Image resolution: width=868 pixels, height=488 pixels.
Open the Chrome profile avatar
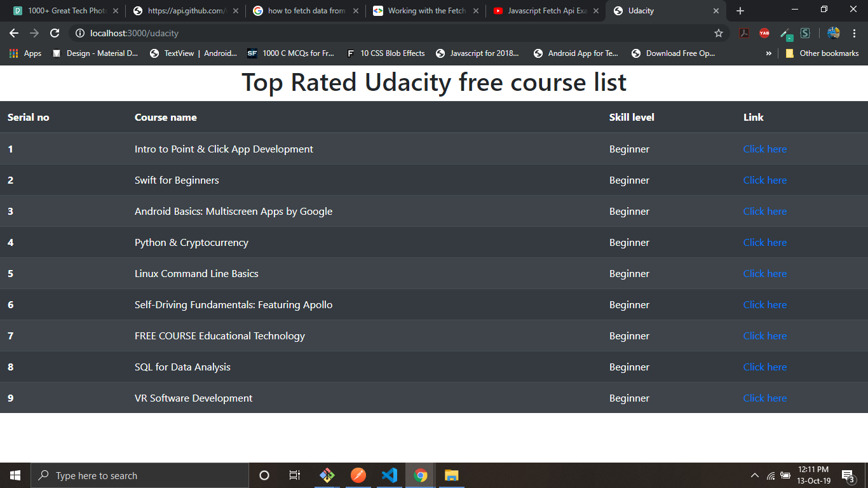[834, 33]
